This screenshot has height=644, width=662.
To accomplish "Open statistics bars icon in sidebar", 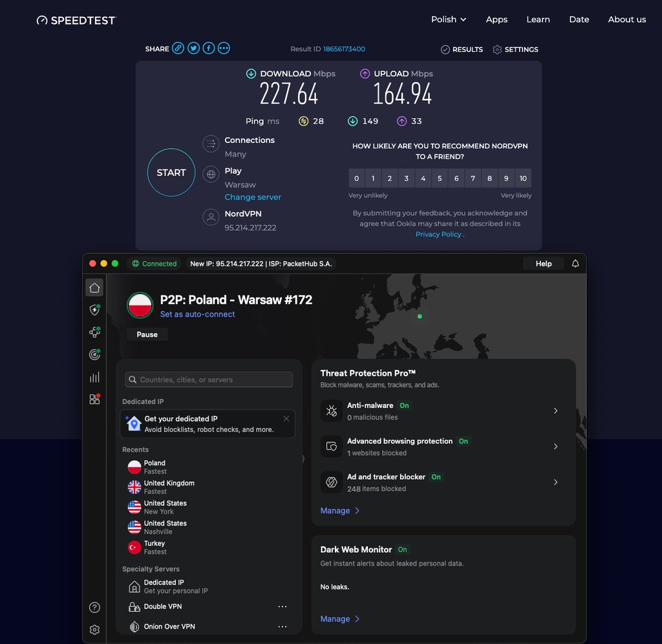I will (x=94, y=377).
